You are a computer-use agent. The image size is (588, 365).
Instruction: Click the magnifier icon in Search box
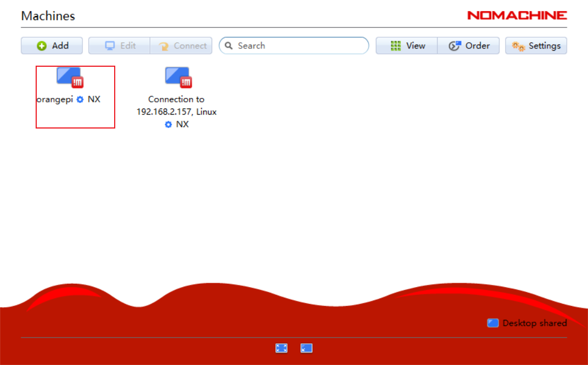(229, 46)
